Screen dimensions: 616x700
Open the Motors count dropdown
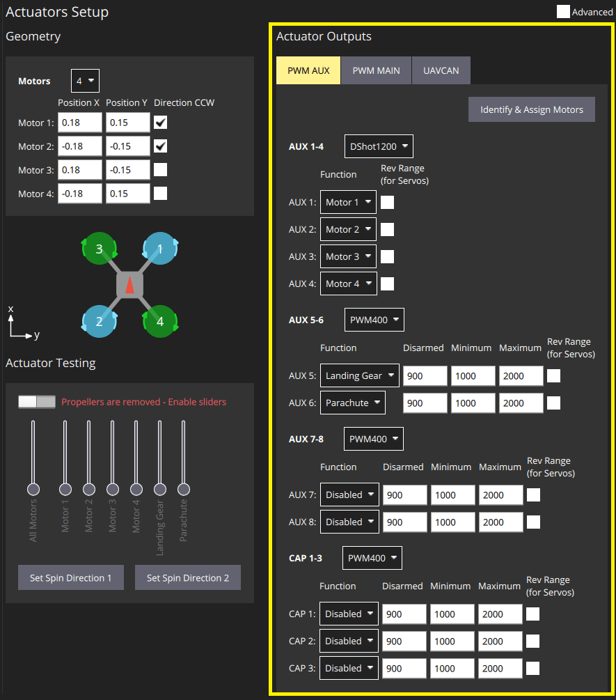(85, 81)
